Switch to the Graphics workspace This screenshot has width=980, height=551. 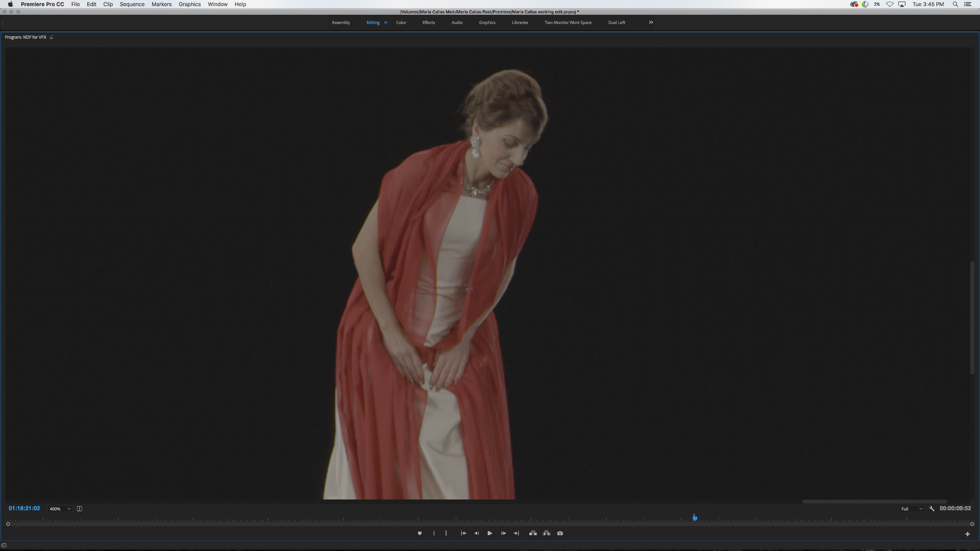tap(487, 22)
